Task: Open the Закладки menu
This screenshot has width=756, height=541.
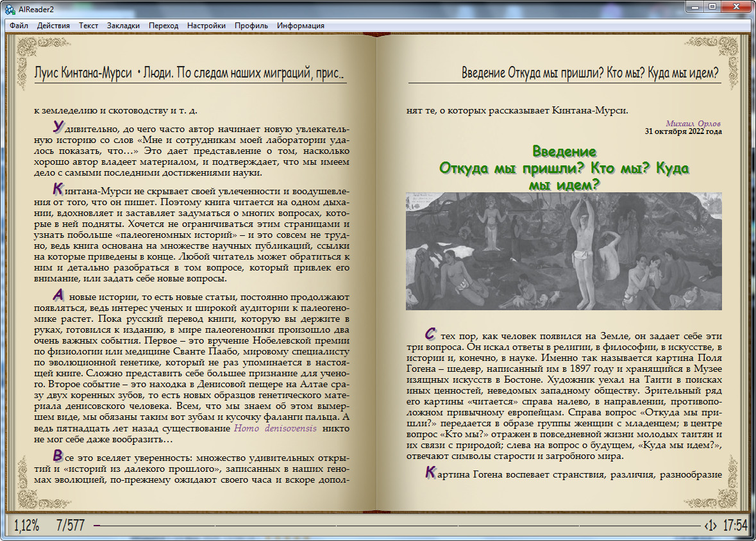Action: click(x=123, y=26)
